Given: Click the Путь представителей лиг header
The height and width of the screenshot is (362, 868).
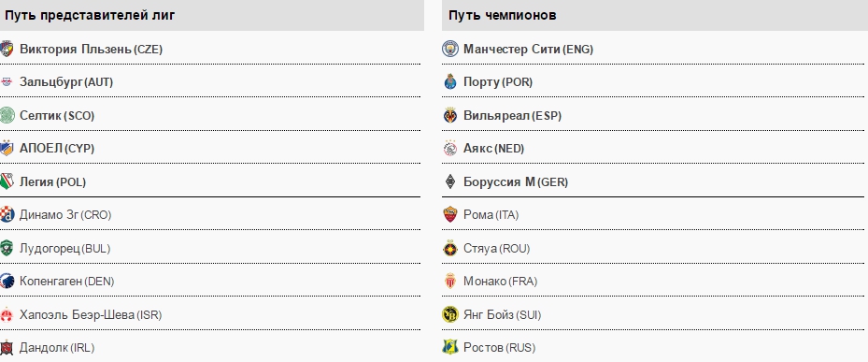Looking at the screenshot, I should pos(212,15).
